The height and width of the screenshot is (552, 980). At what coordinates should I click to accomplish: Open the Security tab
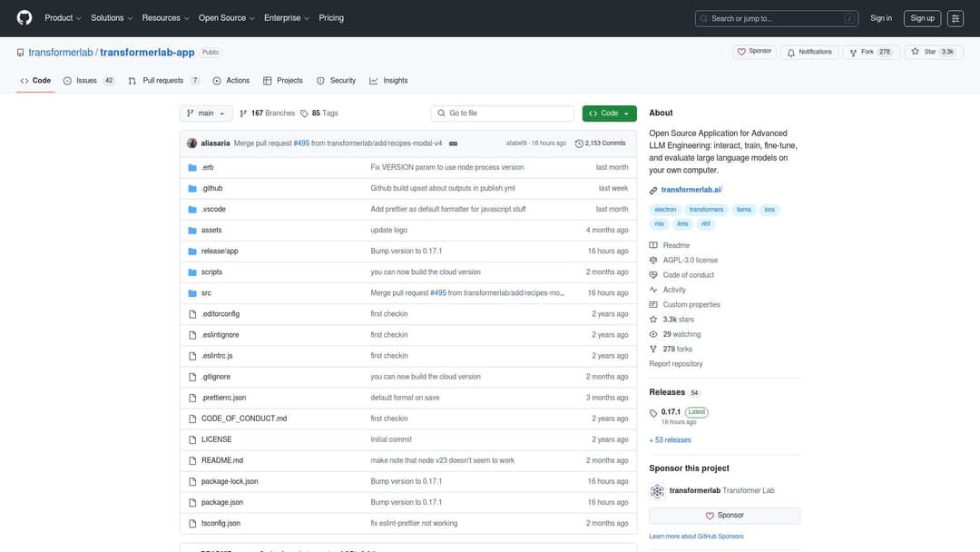tap(337, 81)
